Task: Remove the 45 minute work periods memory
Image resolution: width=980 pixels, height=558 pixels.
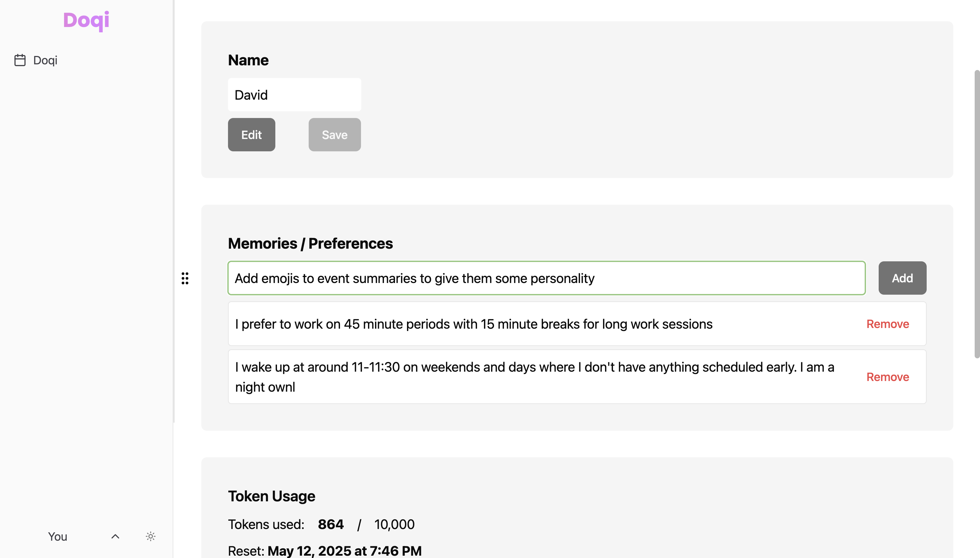Action: point(887,324)
